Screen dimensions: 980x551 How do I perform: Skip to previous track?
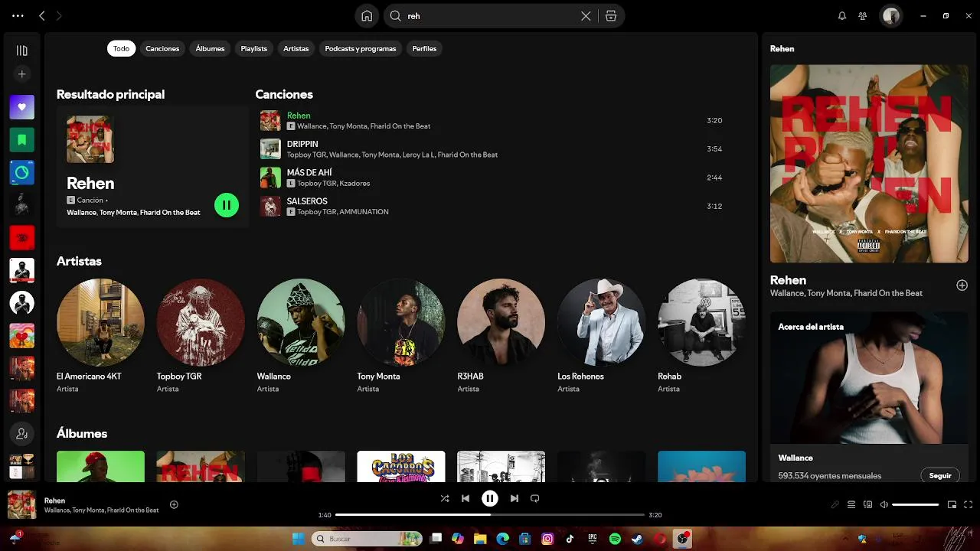click(465, 498)
